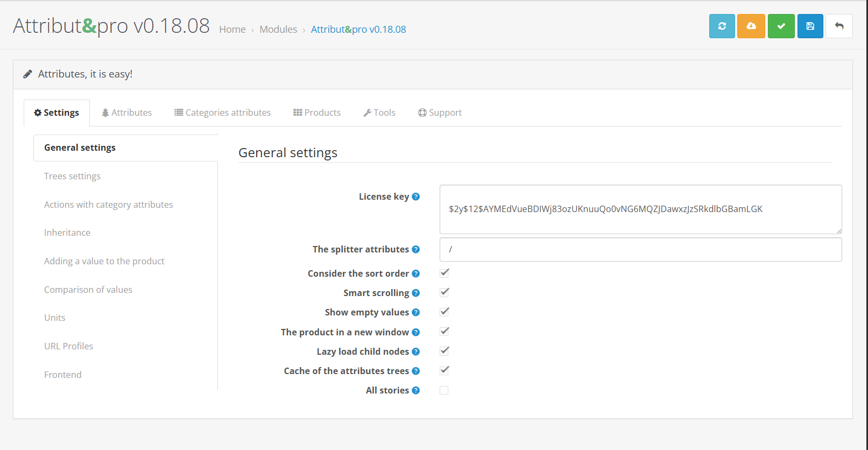868x450 pixels.
Task: Select Trees settings in the sidebar
Action: coord(72,176)
